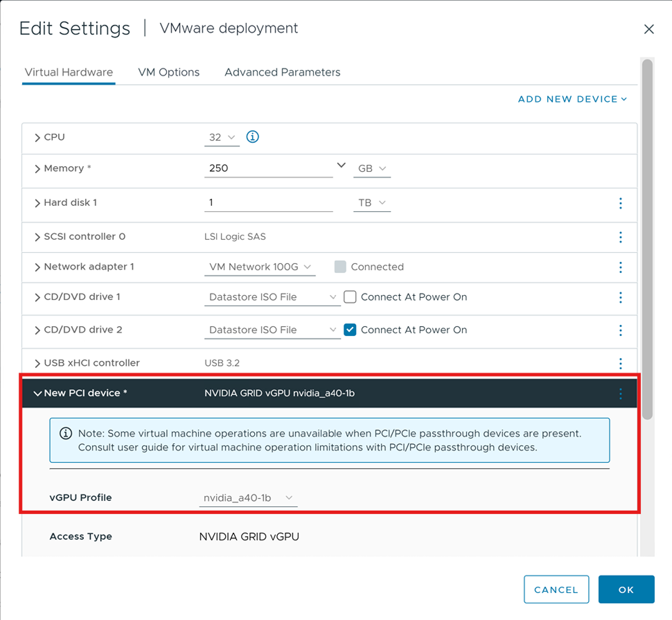Expand the Memory section

[38, 169]
